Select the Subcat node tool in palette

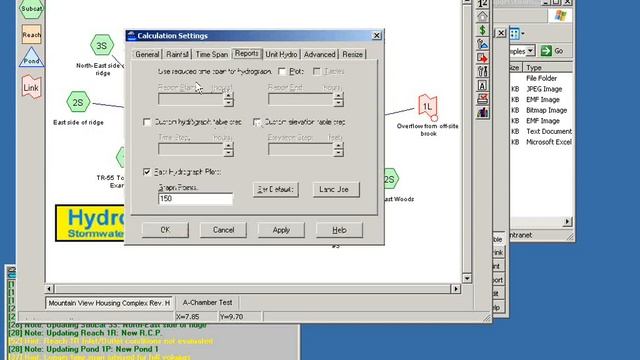pos(31,9)
